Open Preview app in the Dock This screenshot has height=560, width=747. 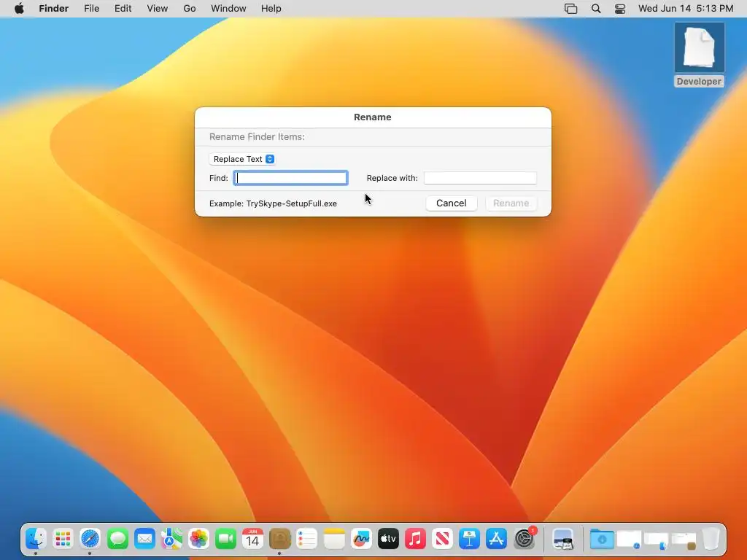(x=562, y=539)
